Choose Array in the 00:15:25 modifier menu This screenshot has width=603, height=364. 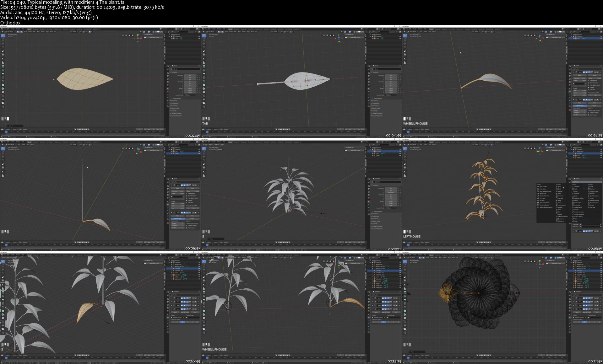click(x=560, y=187)
